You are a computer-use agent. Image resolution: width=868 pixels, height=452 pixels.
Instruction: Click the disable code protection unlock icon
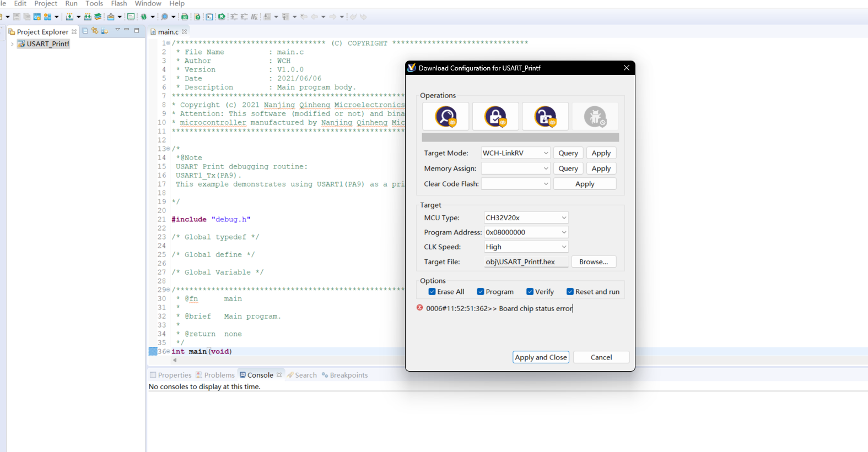coord(545,116)
